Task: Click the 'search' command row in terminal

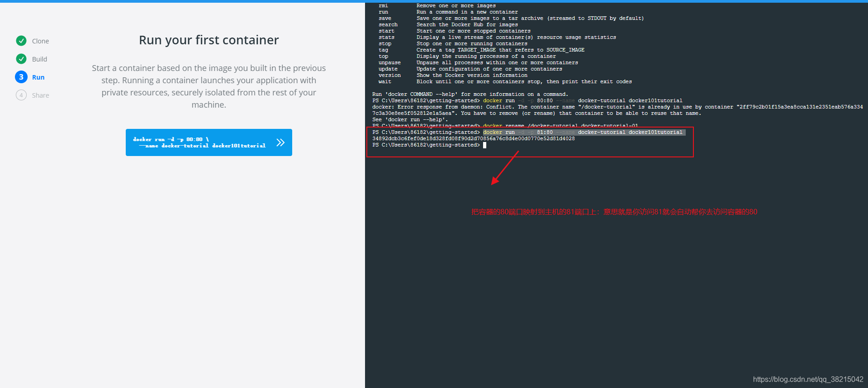Action: tap(448, 25)
